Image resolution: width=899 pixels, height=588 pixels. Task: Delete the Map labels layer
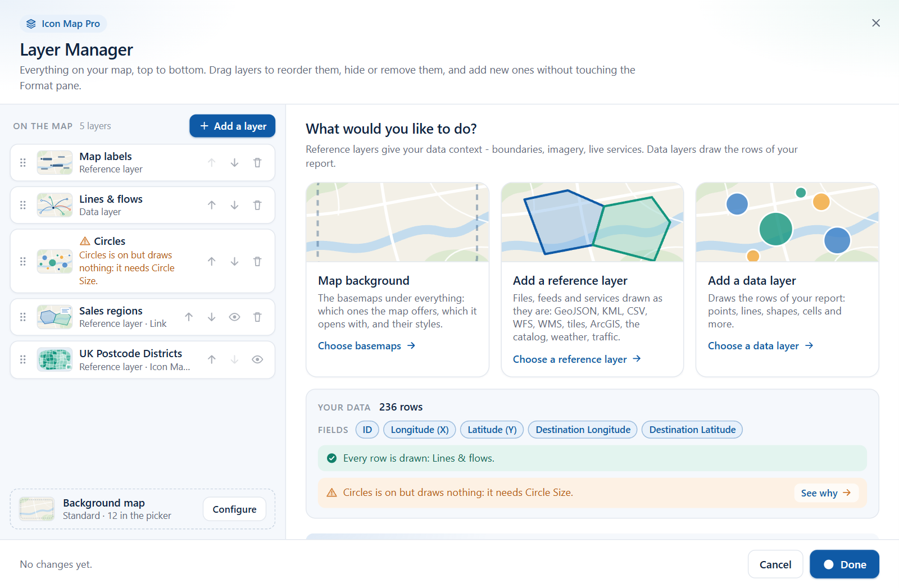pos(257,163)
